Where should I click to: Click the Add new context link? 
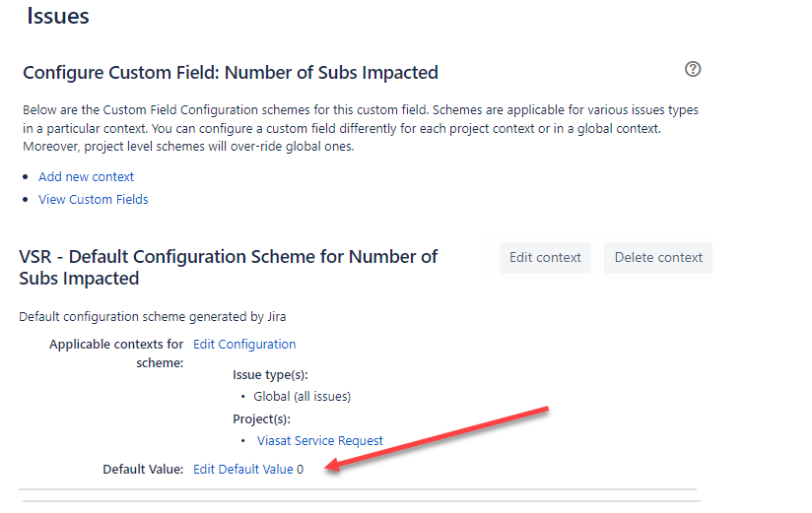[x=86, y=176]
